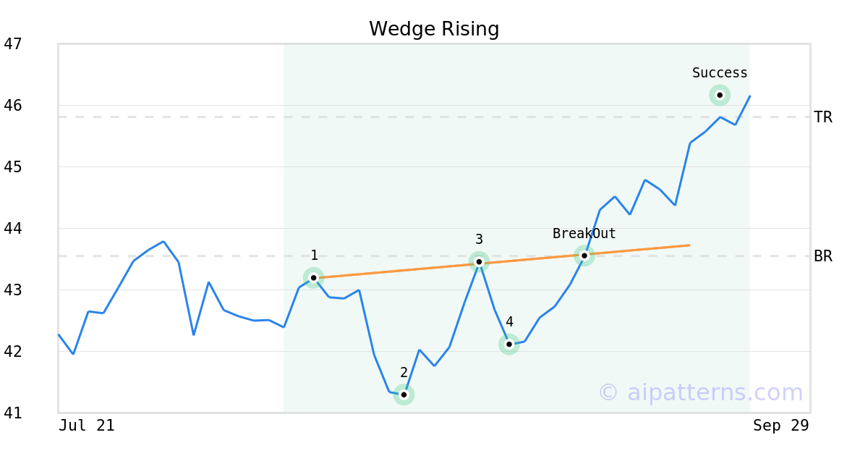Click pivot point marker 1

[313, 277]
